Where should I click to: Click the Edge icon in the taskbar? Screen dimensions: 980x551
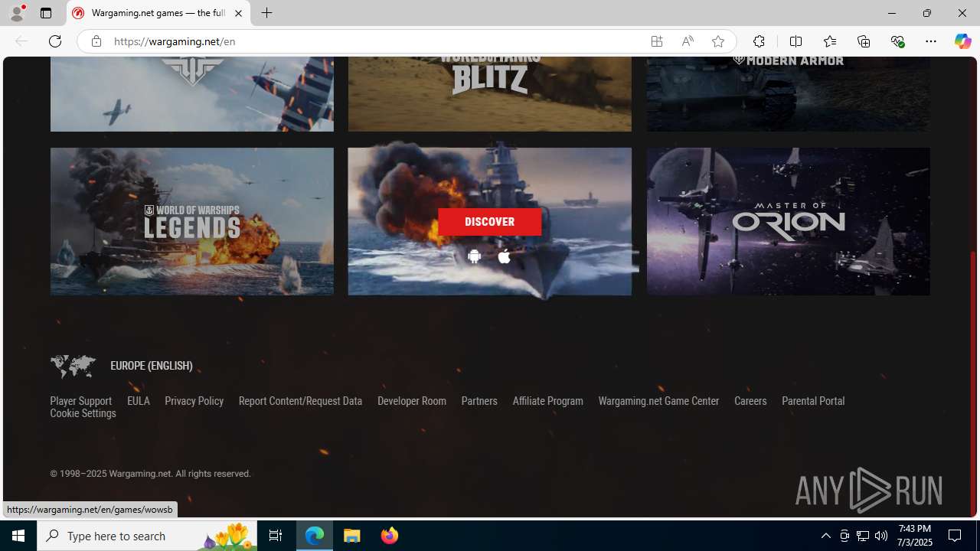(315, 536)
